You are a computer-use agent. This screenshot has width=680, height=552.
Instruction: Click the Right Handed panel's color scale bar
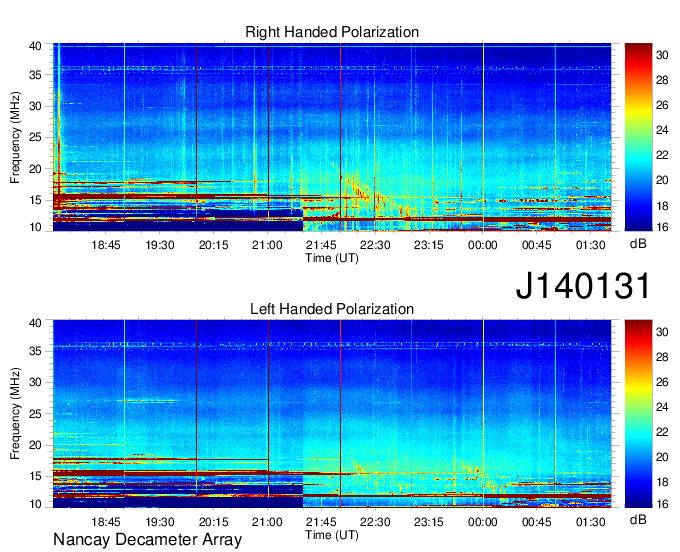638,137
